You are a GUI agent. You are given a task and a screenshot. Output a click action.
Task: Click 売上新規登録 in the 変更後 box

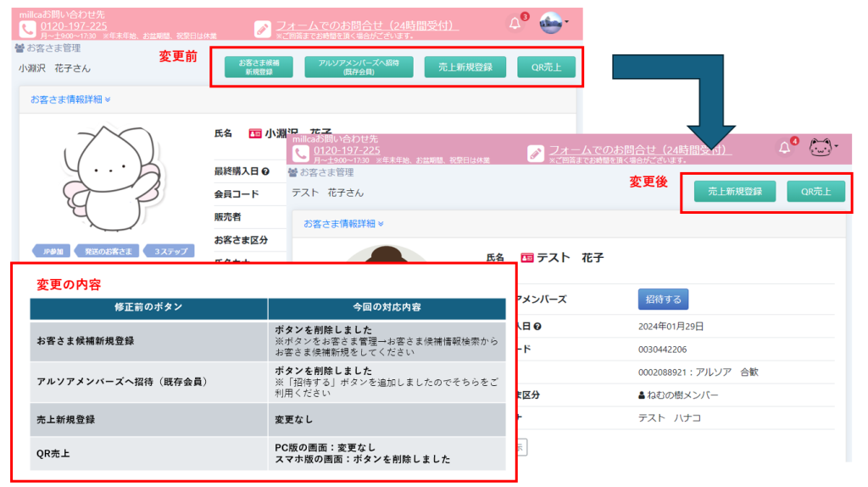pos(735,192)
